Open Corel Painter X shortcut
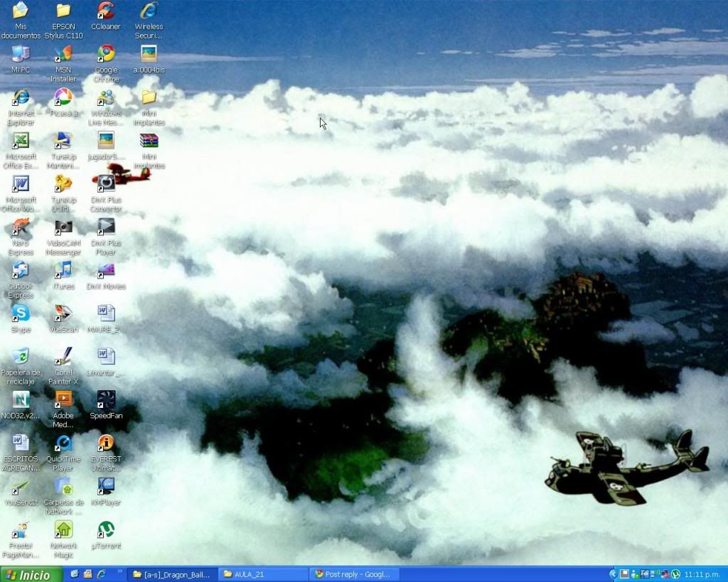Viewport: 728px width, 582px height. tap(63, 357)
